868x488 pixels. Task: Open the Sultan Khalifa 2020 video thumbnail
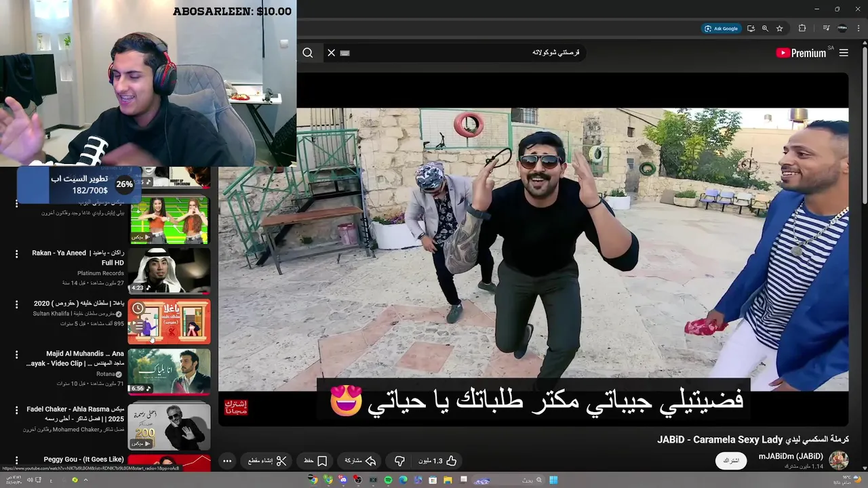tap(169, 321)
